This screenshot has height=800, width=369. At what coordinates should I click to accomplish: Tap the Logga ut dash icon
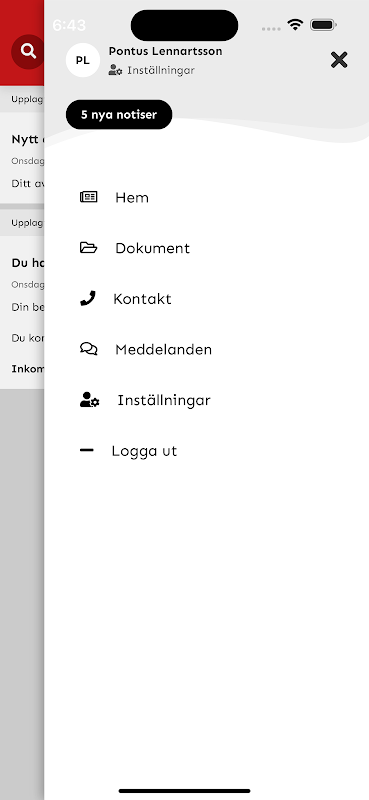pyautogui.click(x=87, y=450)
